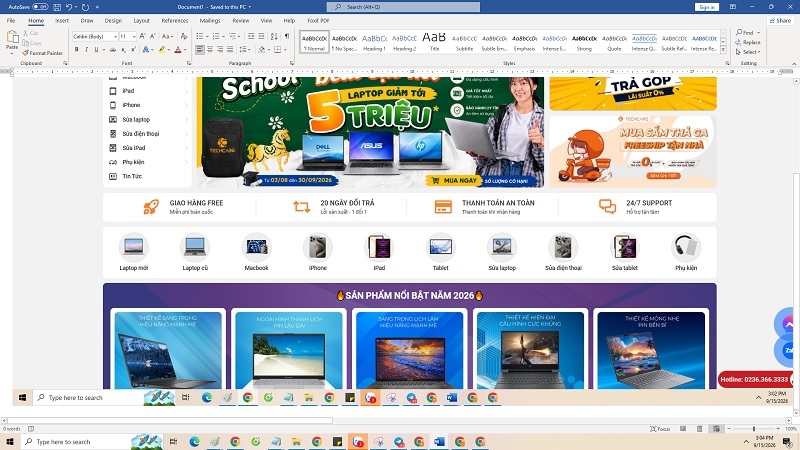Decrease the paragraph indent

251,36
